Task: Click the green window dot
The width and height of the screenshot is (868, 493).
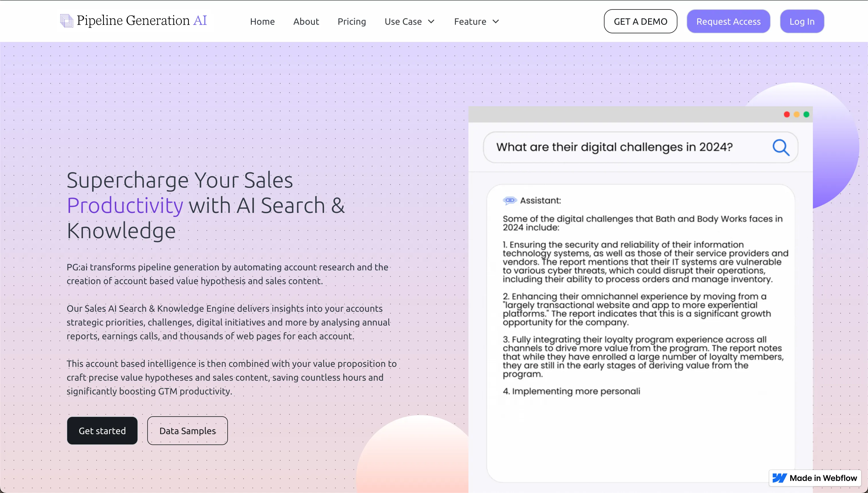Action: click(x=807, y=114)
